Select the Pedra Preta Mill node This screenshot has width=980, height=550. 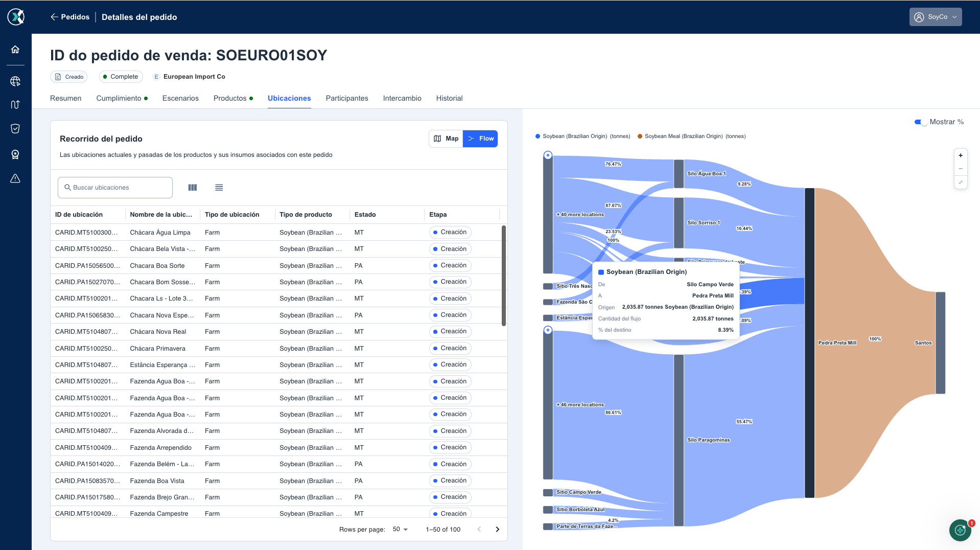click(x=810, y=342)
